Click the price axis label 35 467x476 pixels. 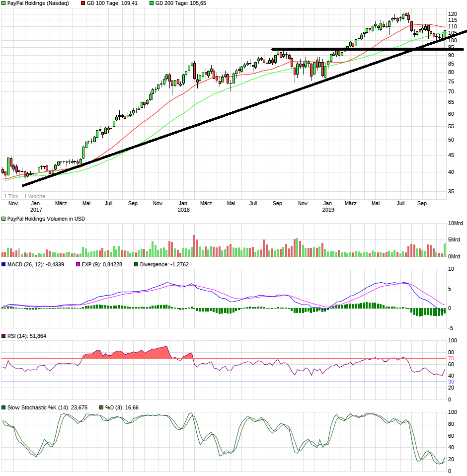(451, 192)
